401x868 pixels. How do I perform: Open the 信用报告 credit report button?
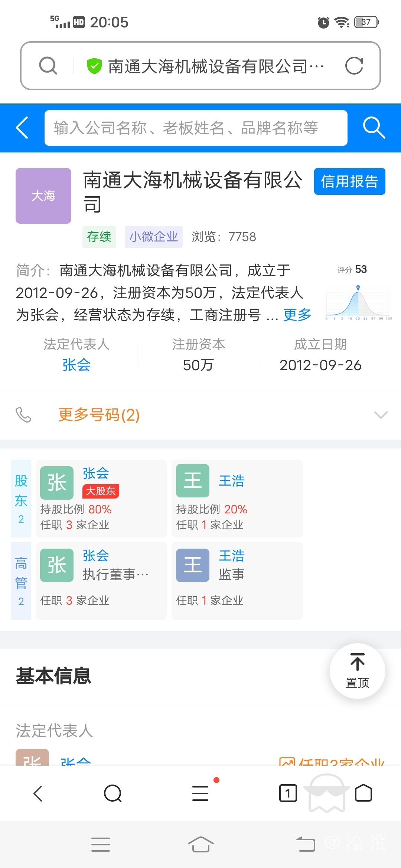point(349,181)
